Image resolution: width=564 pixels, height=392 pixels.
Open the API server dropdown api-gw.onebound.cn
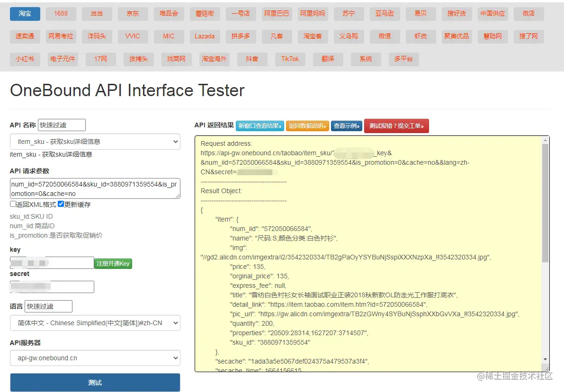tap(95, 358)
